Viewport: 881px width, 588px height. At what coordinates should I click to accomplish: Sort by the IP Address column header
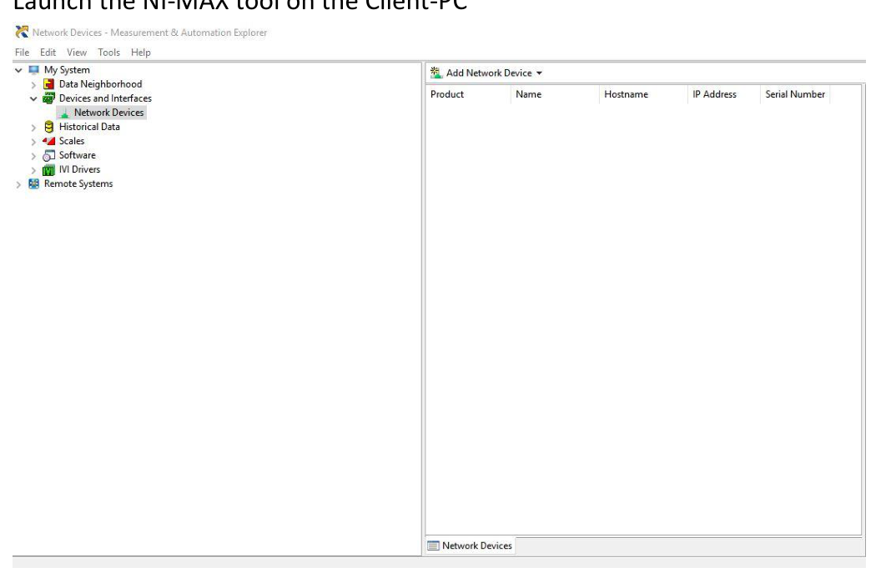(x=723, y=94)
